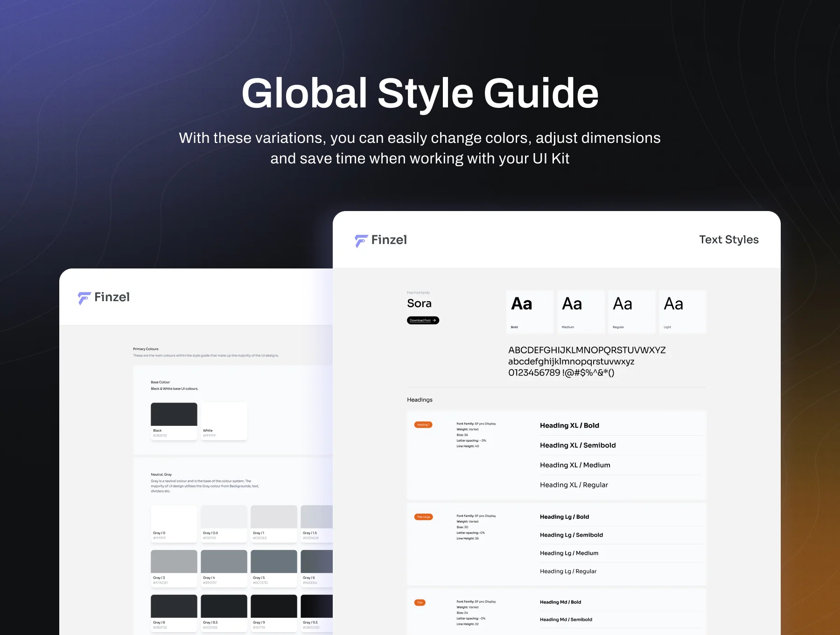
Task: Select Heading Lg / Bold text
Action: click(564, 517)
